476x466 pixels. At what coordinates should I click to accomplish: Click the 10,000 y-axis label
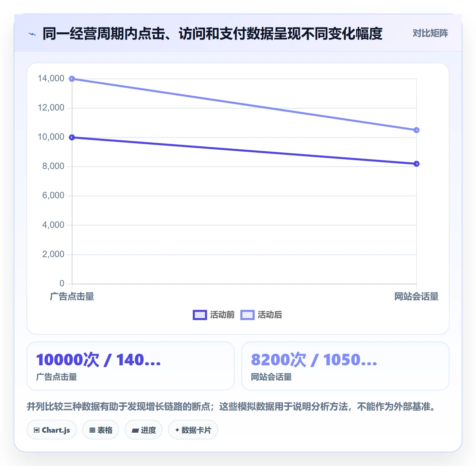pyautogui.click(x=51, y=137)
